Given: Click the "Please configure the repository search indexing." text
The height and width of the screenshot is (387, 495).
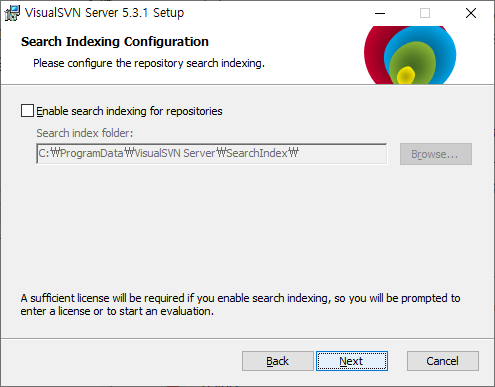Looking at the screenshot, I should point(149,63).
